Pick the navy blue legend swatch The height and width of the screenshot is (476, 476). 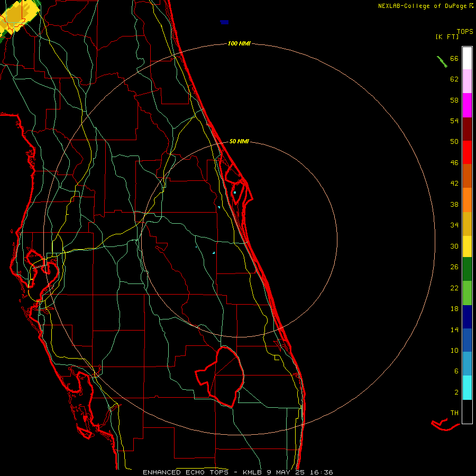tap(467, 317)
